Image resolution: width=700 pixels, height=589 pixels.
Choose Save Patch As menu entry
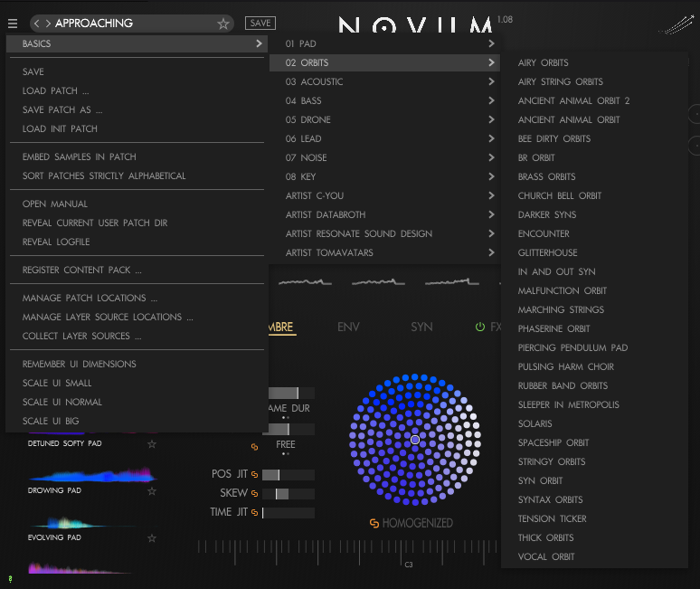pos(137,109)
